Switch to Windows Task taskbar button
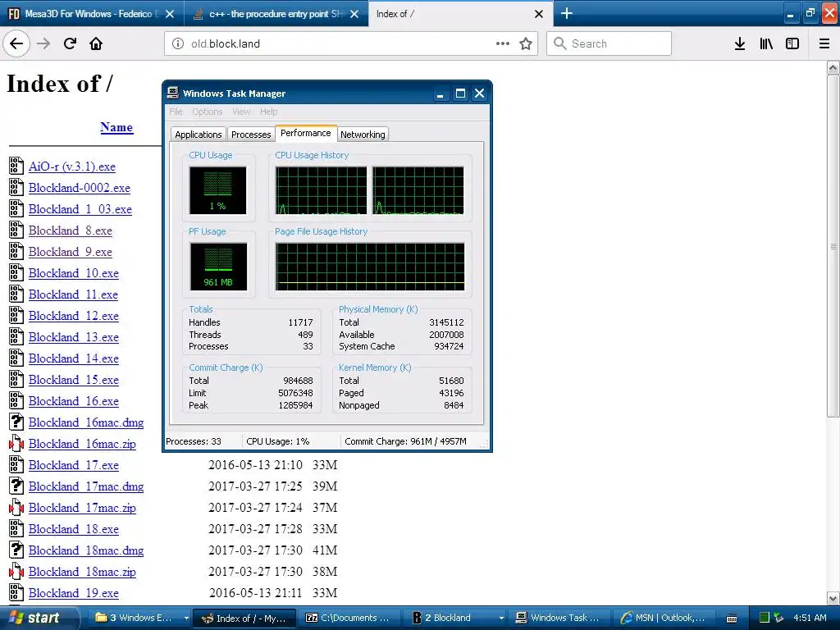840x630 pixels. 559,618
